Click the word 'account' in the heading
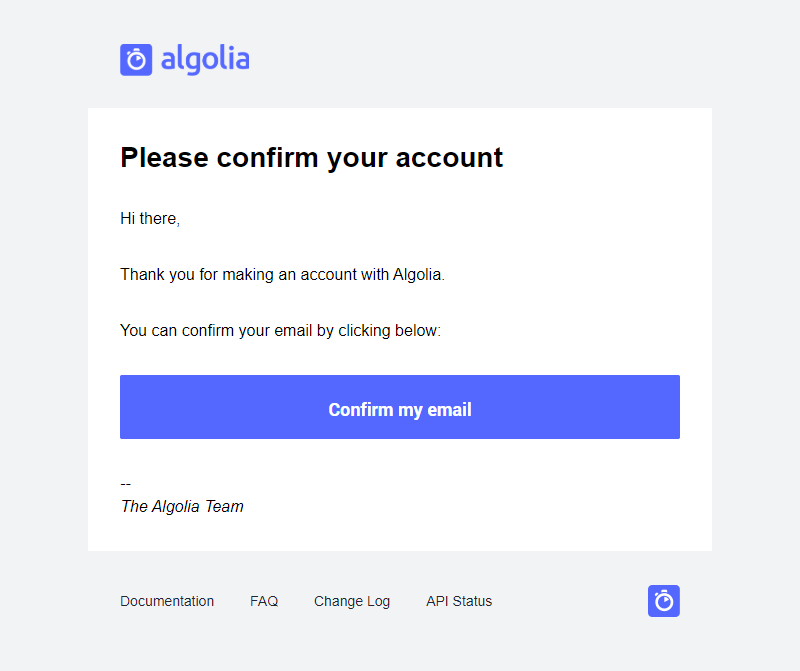800x671 pixels. [x=449, y=158]
